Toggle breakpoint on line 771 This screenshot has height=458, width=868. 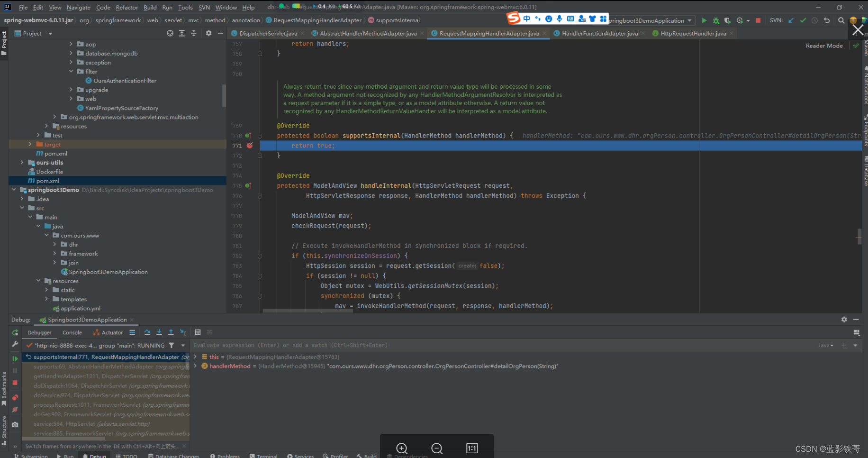[250, 146]
